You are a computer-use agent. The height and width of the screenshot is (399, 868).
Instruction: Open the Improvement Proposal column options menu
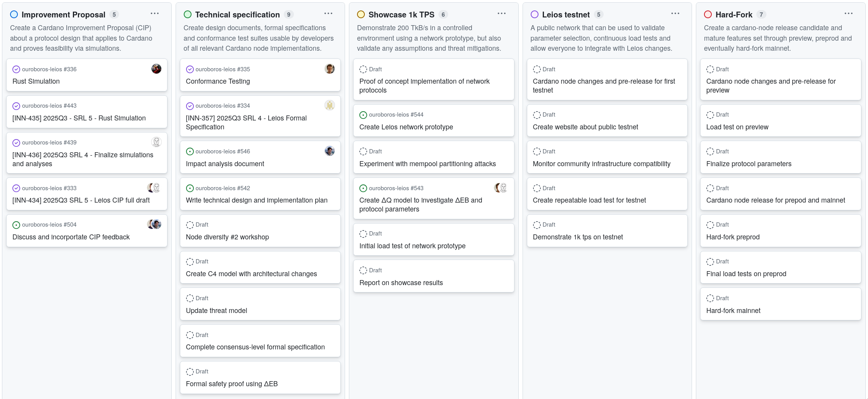pyautogui.click(x=155, y=14)
